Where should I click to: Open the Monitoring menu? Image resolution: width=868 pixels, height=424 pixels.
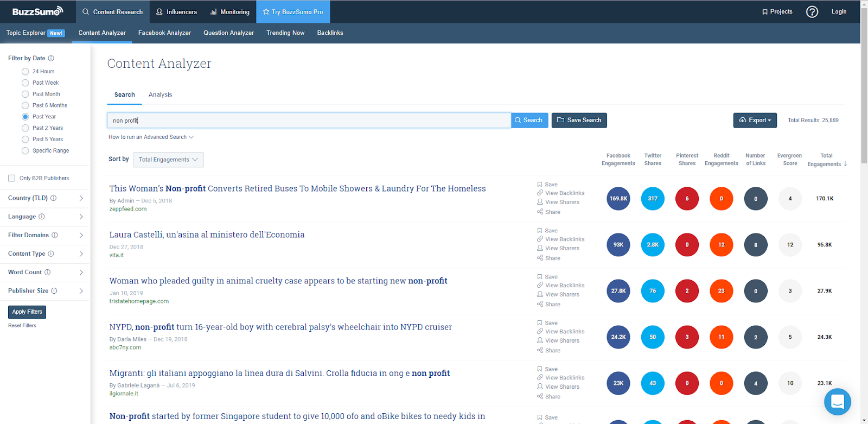pyautogui.click(x=229, y=11)
